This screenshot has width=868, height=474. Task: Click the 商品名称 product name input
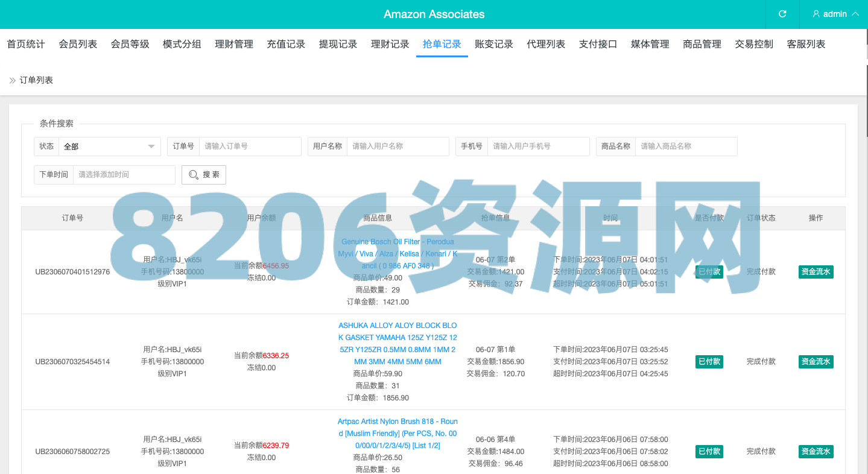(x=686, y=147)
